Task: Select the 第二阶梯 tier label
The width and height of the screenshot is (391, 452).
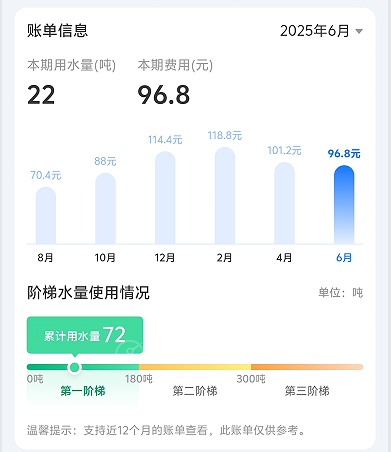Action: pyautogui.click(x=195, y=391)
